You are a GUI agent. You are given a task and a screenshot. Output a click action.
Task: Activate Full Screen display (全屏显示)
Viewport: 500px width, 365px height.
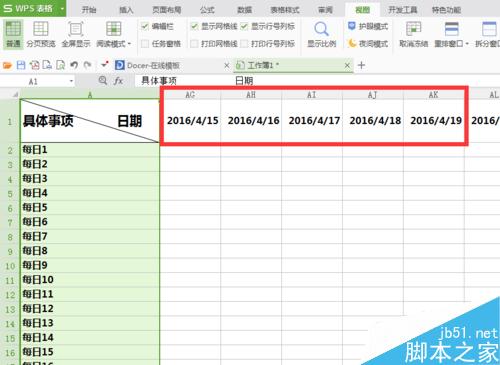click(76, 34)
